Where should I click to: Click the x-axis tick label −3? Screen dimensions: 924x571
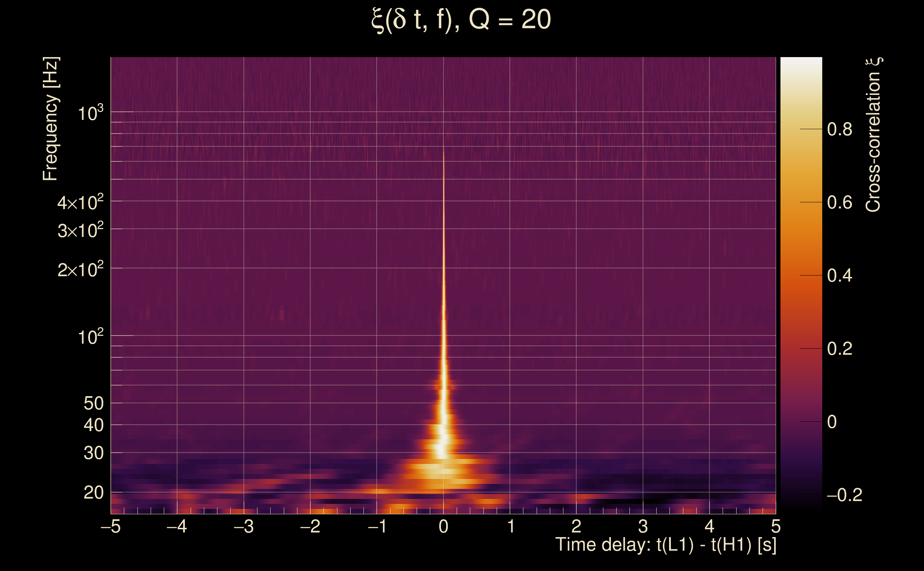[243, 526]
